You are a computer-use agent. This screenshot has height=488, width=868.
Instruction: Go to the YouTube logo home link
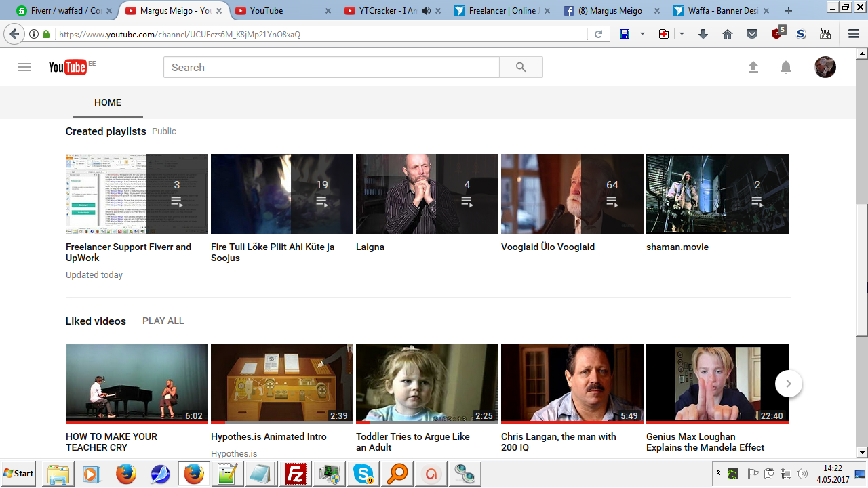tap(68, 67)
